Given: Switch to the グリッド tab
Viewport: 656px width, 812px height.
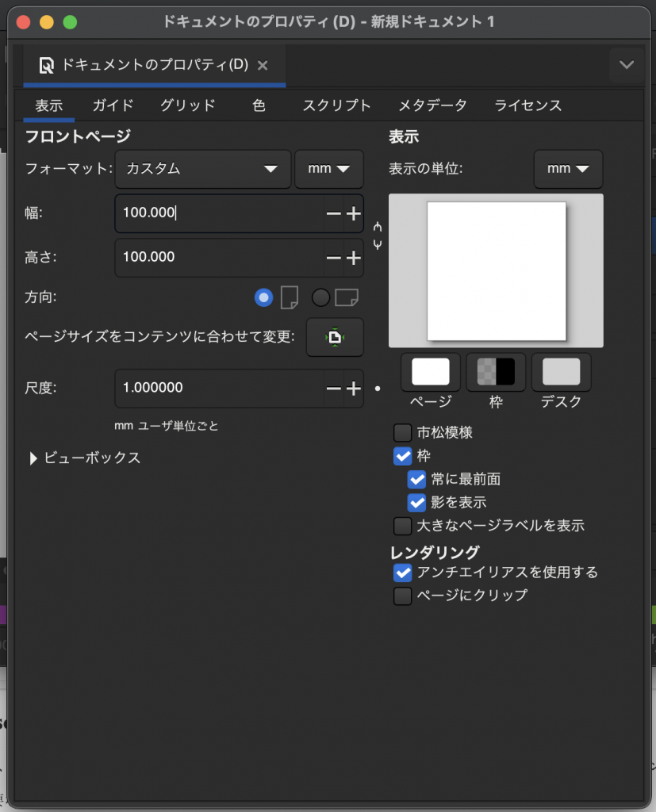Looking at the screenshot, I should [187, 105].
